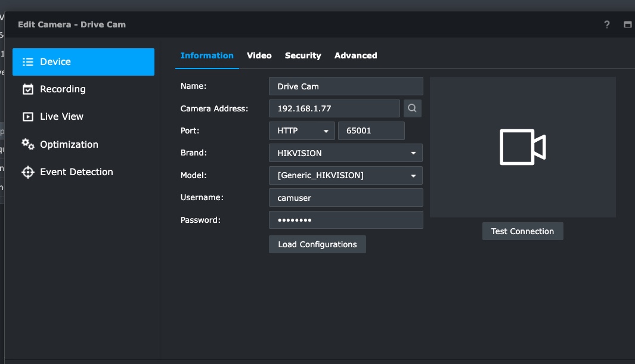The image size is (635, 364).
Task: Expand the Brand HIKVISION dropdown
Action: pyautogui.click(x=345, y=153)
